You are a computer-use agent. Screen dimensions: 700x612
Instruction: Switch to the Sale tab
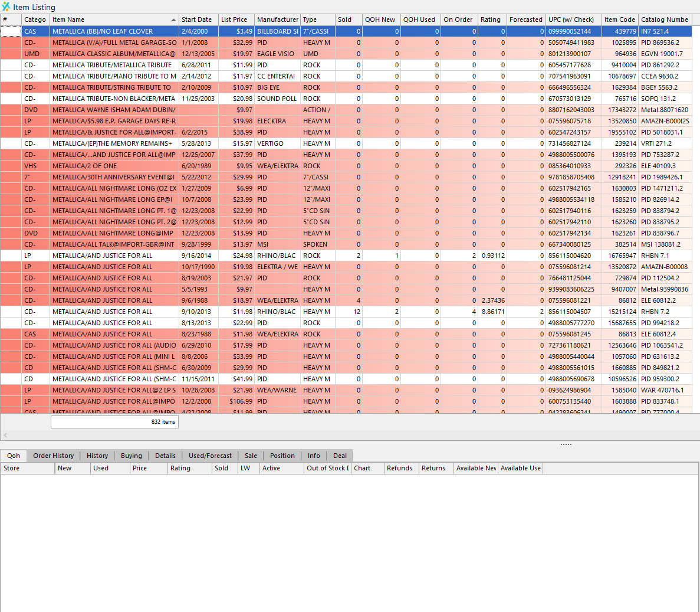pyautogui.click(x=251, y=456)
